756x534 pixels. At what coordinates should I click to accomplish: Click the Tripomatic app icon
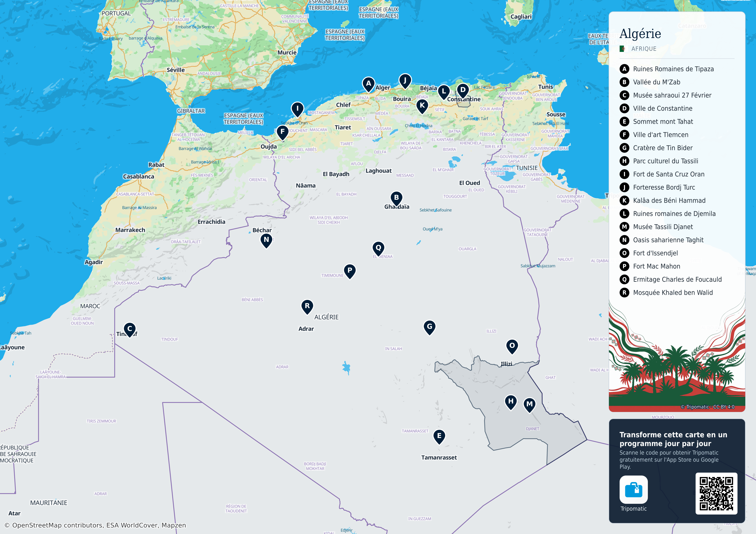tap(633, 489)
